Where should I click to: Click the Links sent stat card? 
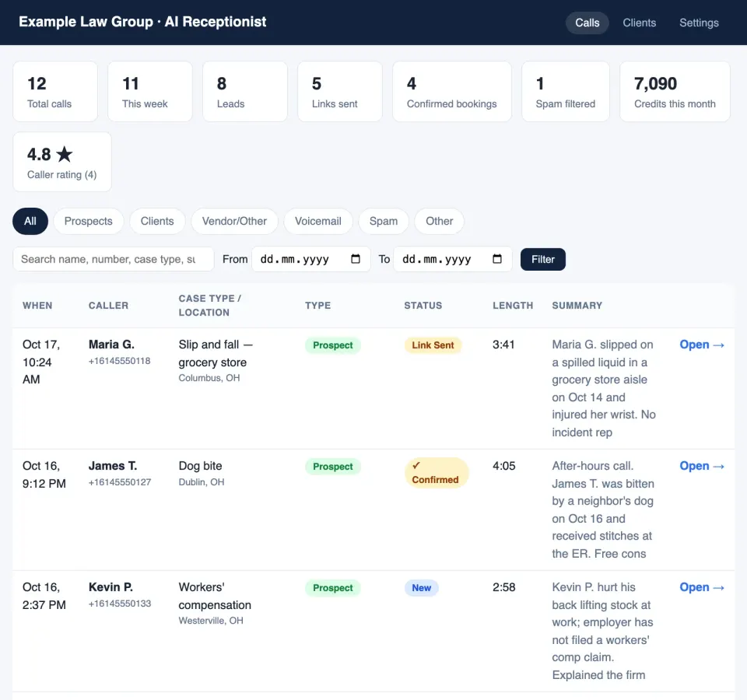[340, 92]
